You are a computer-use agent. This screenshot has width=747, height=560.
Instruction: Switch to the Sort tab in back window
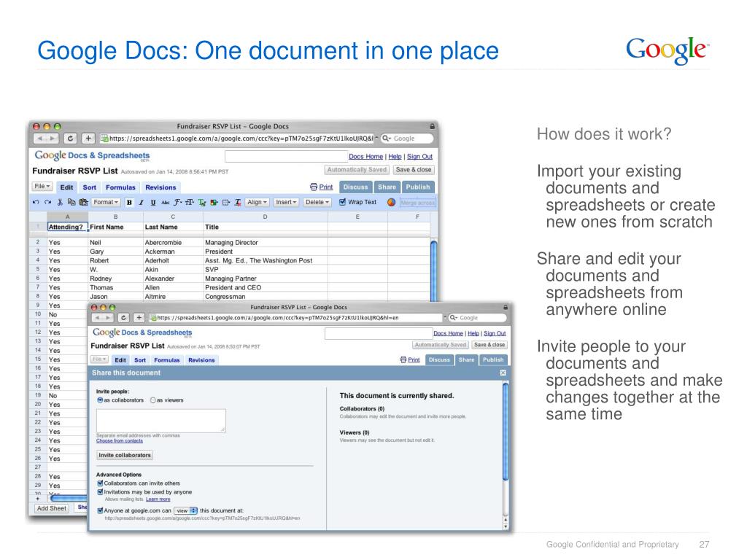[x=90, y=187]
